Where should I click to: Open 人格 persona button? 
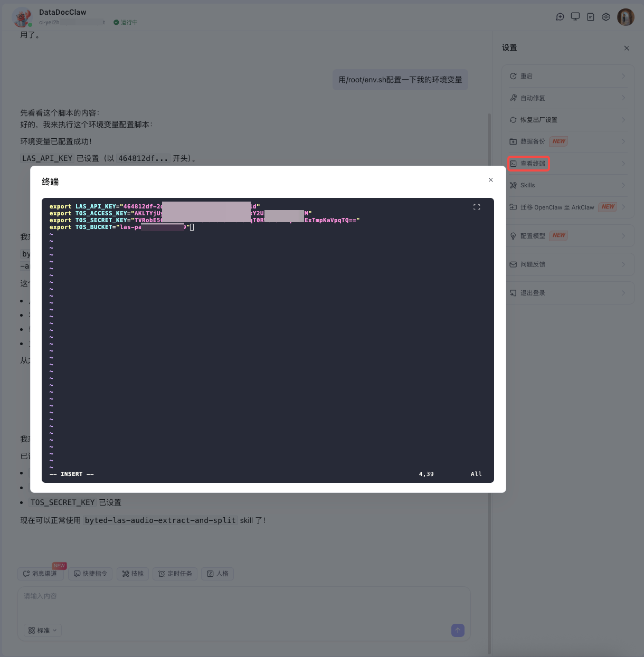click(217, 574)
